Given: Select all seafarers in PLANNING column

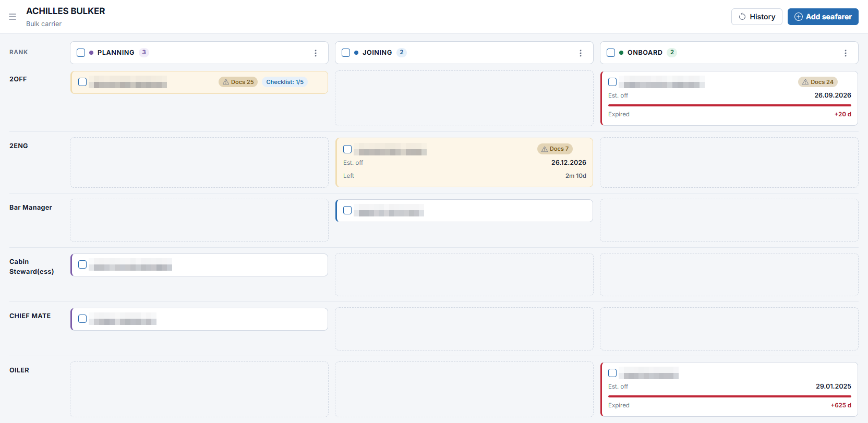Looking at the screenshot, I should tap(81, 53).
